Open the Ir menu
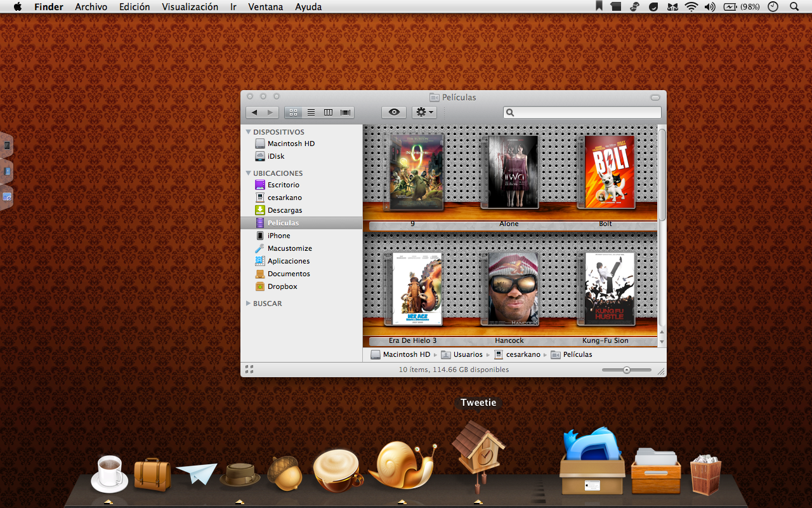This screenshot has height=508, width=812. [233, 7]
